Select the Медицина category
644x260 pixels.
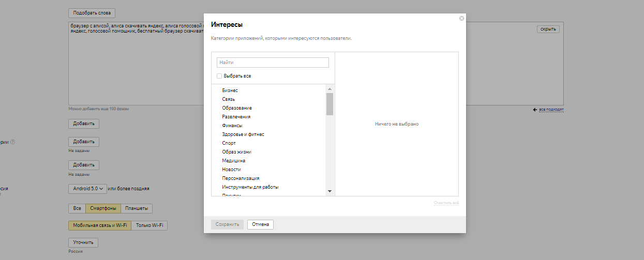(x=233, y=161)
